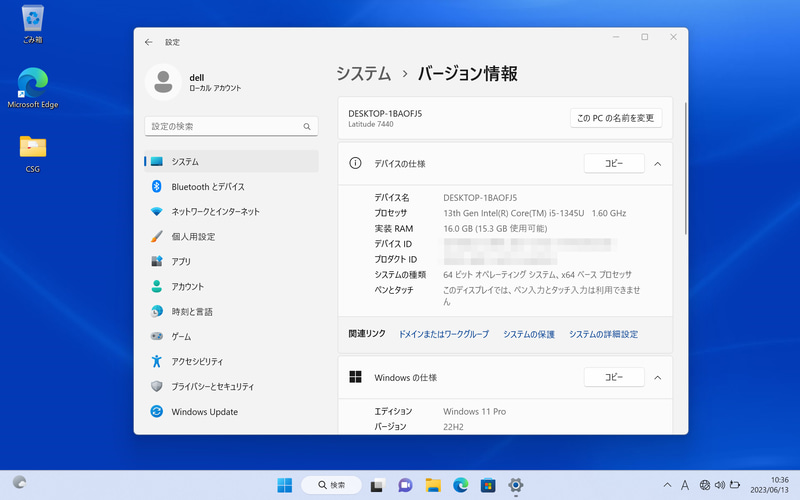
Task: Open ドメインまたはワークグループ link
Action: click(x=443, y=334)
